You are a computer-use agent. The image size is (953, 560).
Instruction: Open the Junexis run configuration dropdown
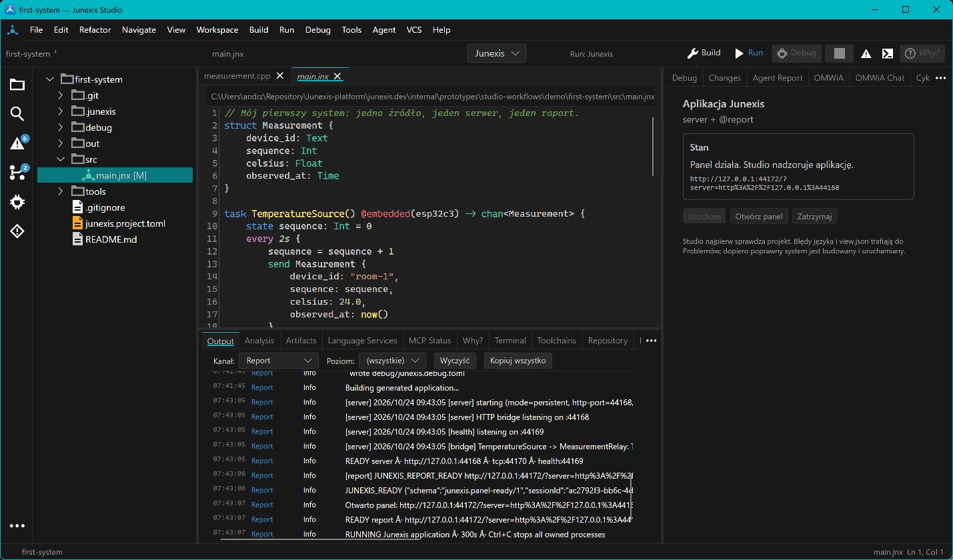coord(497,53)
